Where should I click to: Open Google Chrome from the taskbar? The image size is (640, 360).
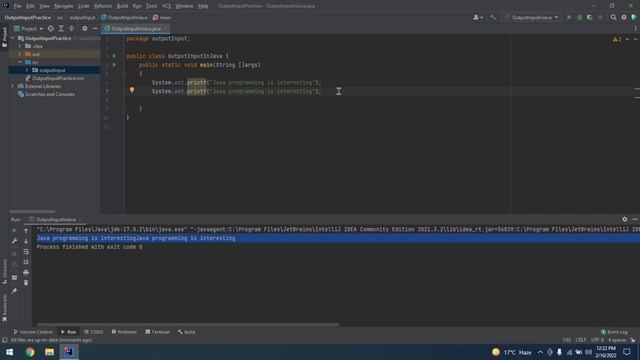(30, 352)
